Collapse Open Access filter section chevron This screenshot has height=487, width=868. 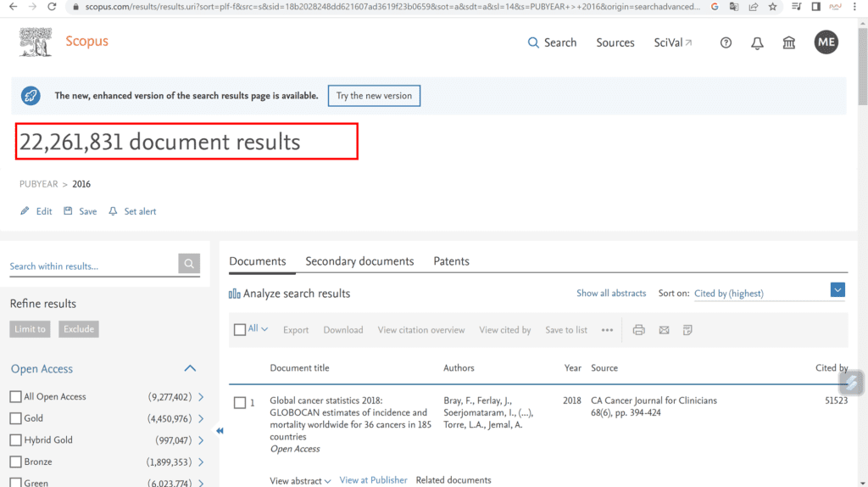click(x=190, y=368)
